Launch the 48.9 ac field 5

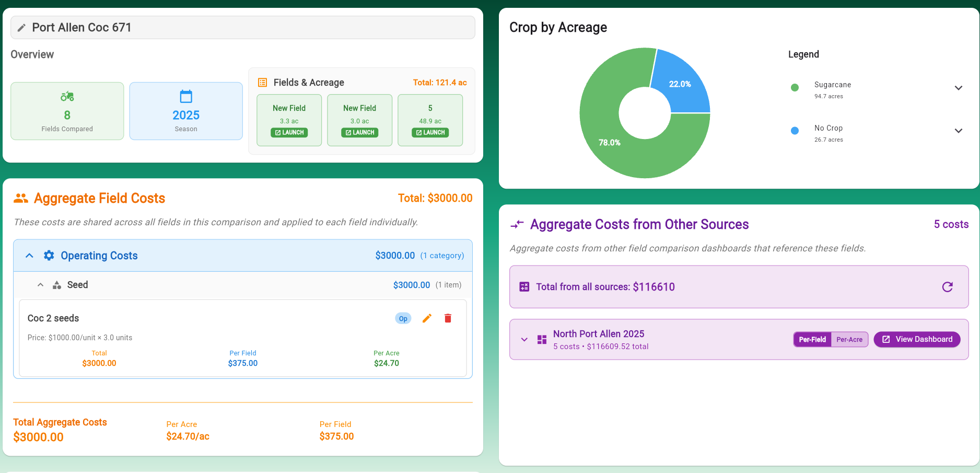[x=430, y=133]
